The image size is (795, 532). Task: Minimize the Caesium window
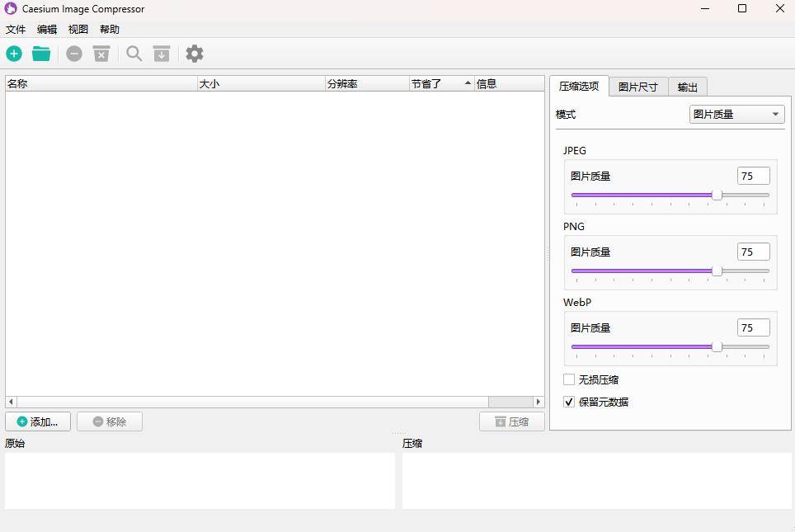tap(705, 8)
